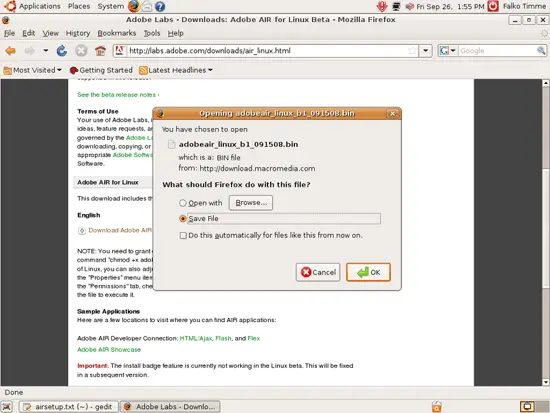Click the red update notifier tray icon
Image resolution: width=550 pixels, height=413 pixels.
(x=382, y=6)
